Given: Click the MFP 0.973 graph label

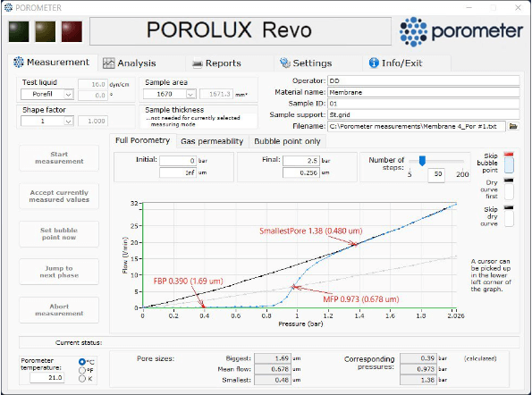Looking at the screenshot, I should (361, 299).
